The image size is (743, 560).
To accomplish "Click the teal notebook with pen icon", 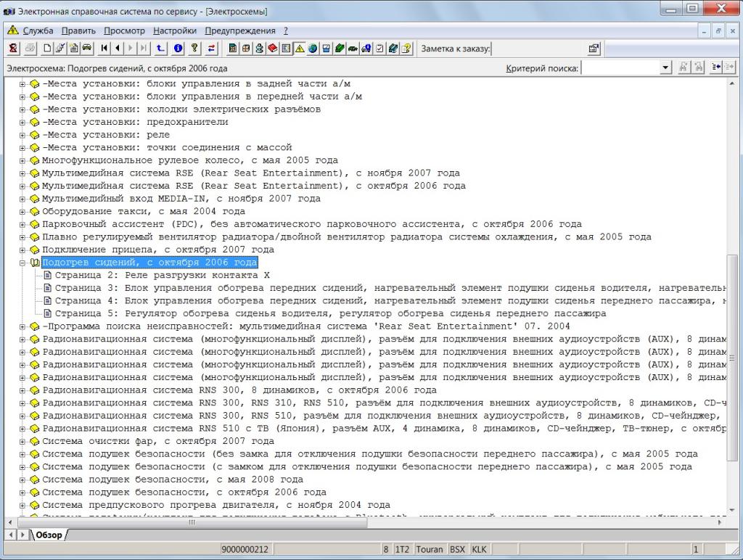I will [393, 49].
